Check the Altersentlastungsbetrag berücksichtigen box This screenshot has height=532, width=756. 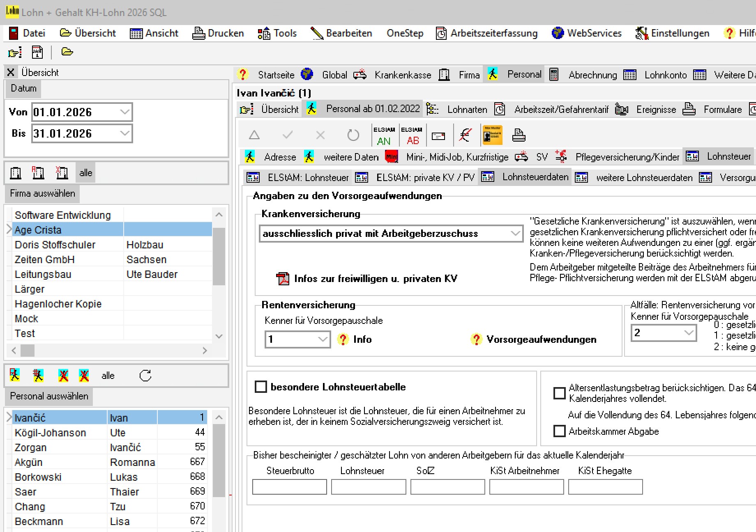(x=559, y=393)
